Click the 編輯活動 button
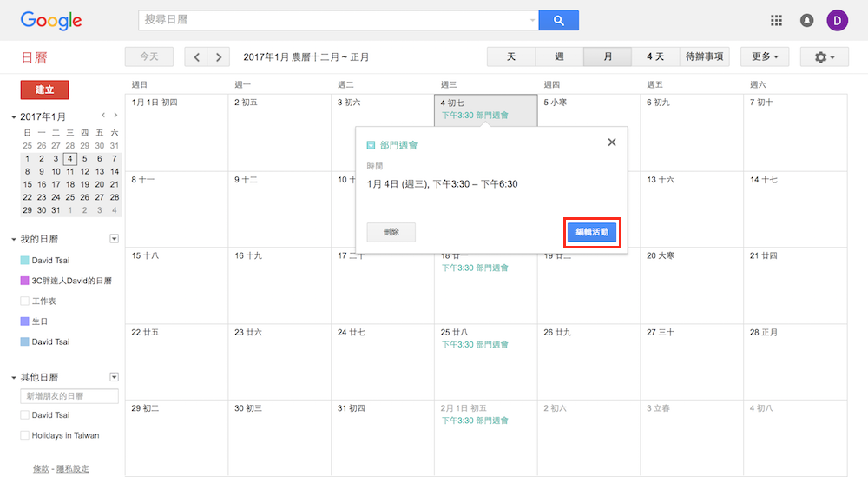The height and width of the screenshot is (477, 868). pyautogui.click(x=592, y=232)
